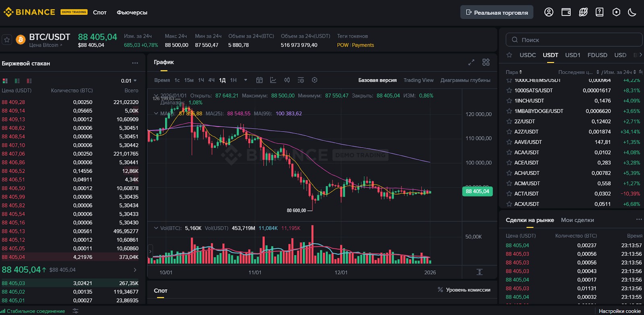644x315 pixels.
Task: Click the Реальная торговля button
Action: pos(497,12)
